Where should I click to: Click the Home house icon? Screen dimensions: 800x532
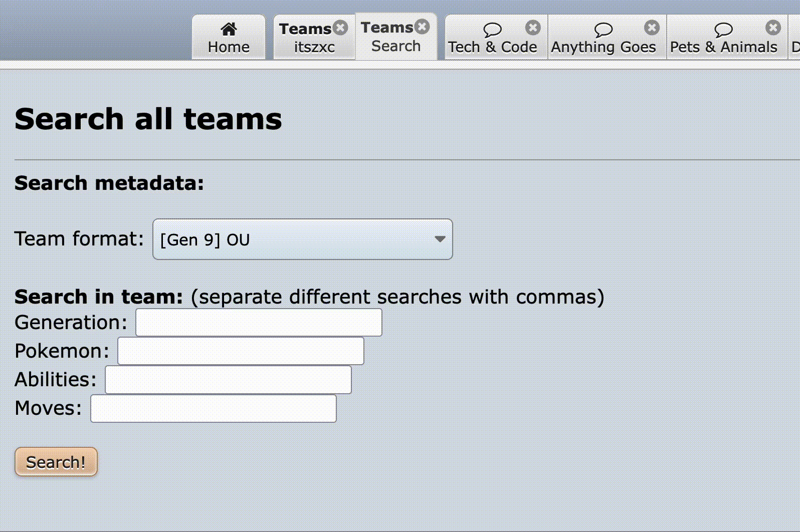click(229, 29)
